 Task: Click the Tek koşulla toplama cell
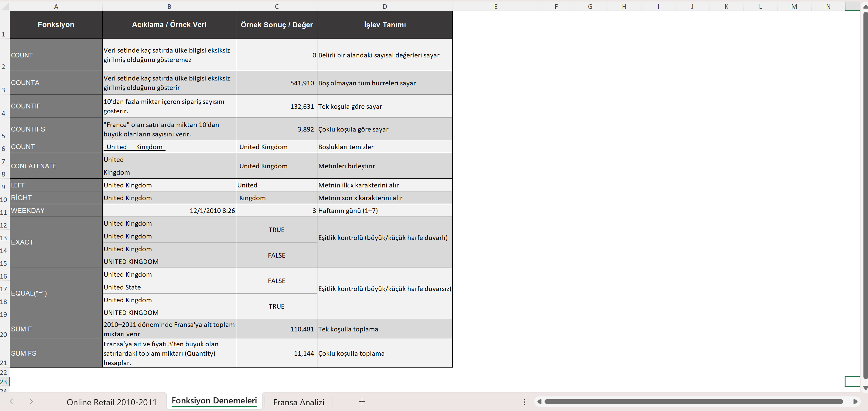tap(385, 329)
